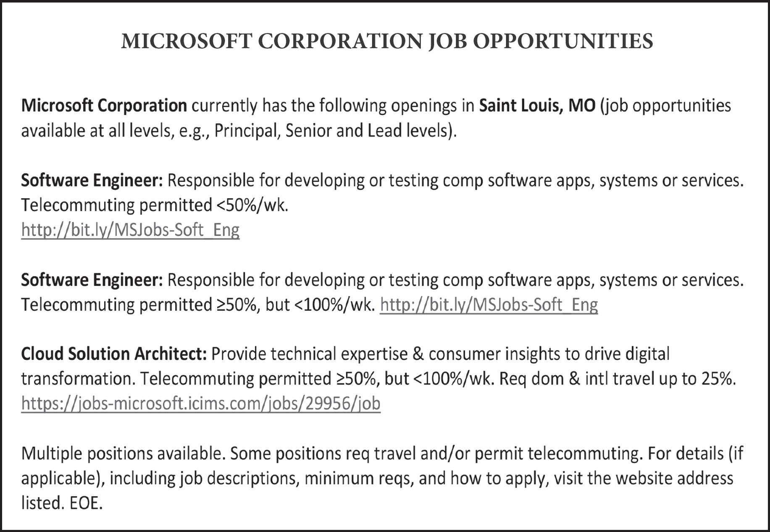Click "(job opportunities" in the intro sentence
This screenshot has width=770, height=532.
[x=665, y=106]
